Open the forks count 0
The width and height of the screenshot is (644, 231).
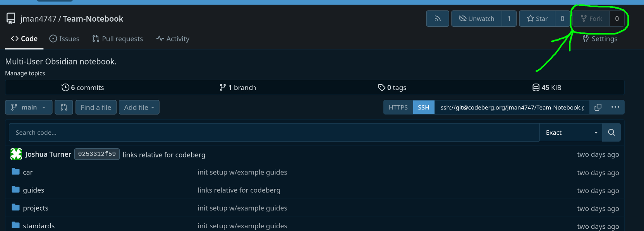(617, 19)
